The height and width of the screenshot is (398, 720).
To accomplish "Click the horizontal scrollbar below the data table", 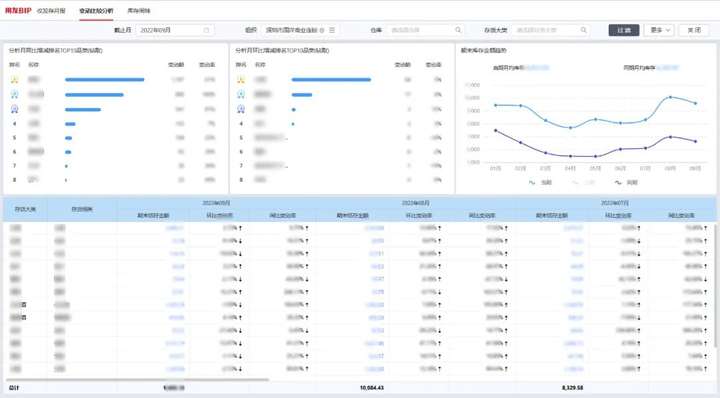I will tap(137, 380).
